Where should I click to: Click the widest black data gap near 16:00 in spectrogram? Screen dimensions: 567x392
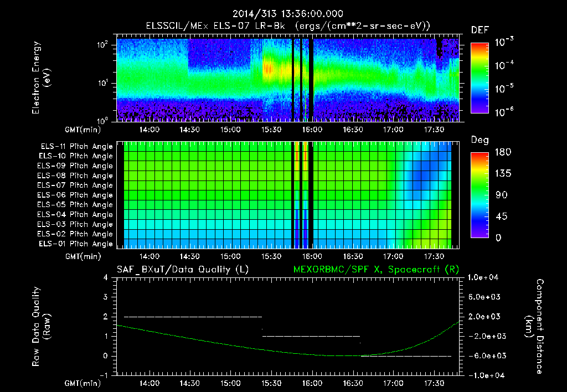[x=311, y=80]
